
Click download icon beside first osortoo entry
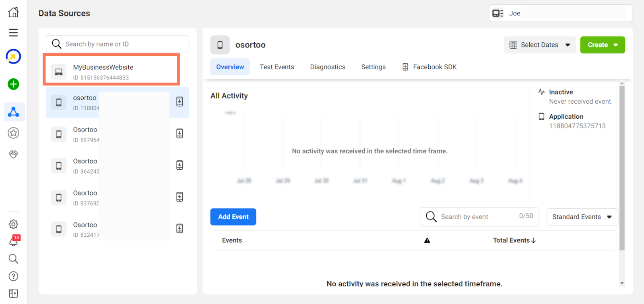click(x=180, y=102)
